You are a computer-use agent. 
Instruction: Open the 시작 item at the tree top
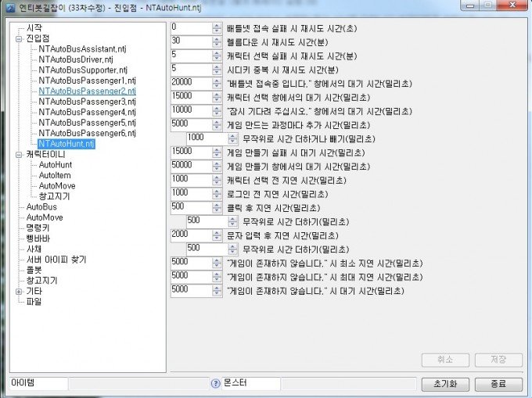34,27
